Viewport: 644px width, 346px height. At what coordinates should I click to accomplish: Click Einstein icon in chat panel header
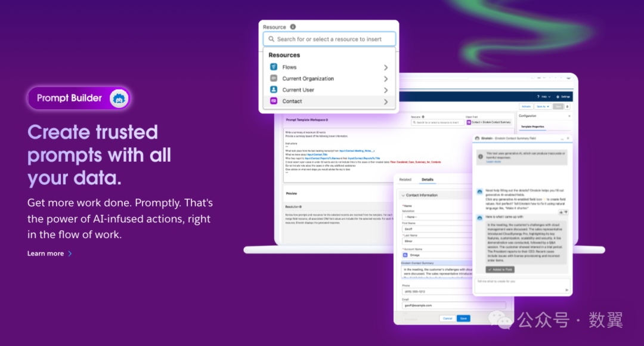(477, 138)
